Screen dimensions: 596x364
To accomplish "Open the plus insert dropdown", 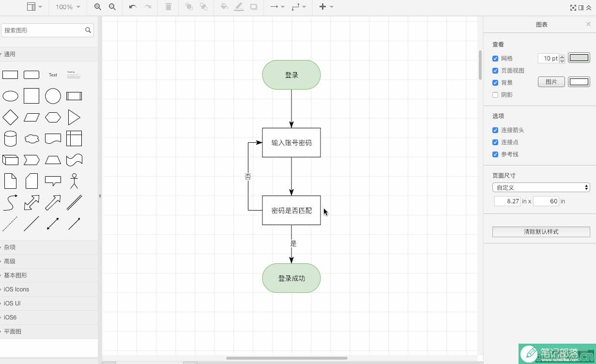I will click(x=326, y=7).
